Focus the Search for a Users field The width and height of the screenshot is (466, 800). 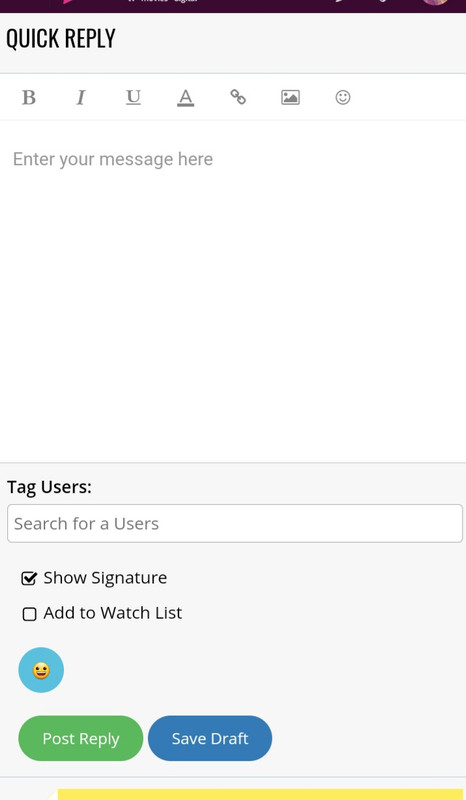[235, 523]
